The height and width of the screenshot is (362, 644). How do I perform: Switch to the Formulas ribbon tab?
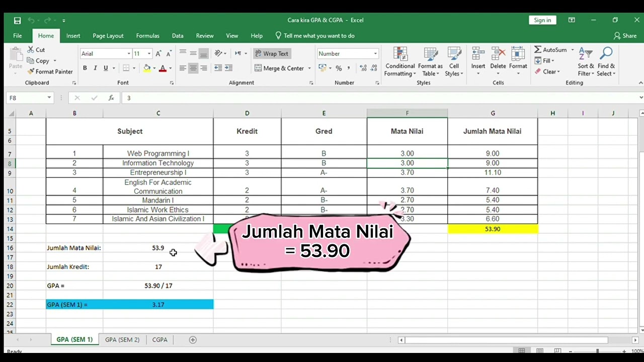(148, 36)
